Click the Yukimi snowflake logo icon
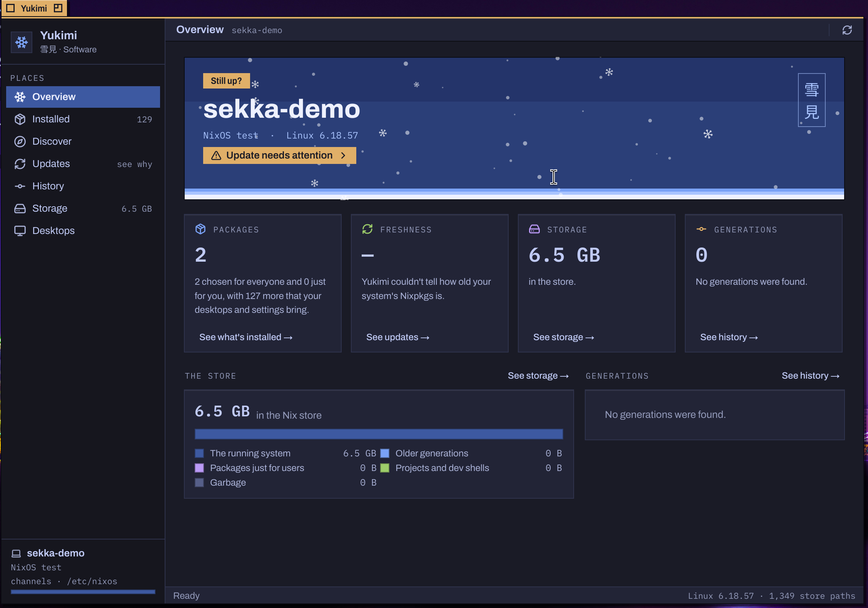The height and width of the screenshot is (608, 868). click(22, 42)
